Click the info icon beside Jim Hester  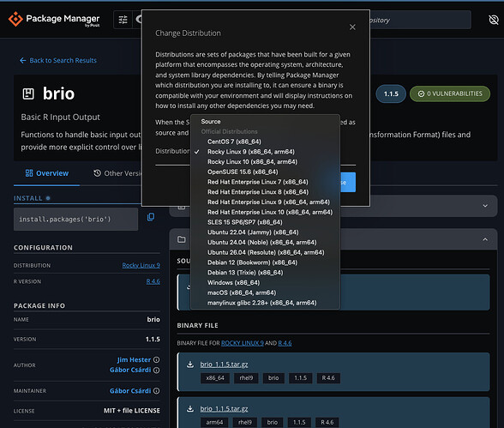click(156, 360)
